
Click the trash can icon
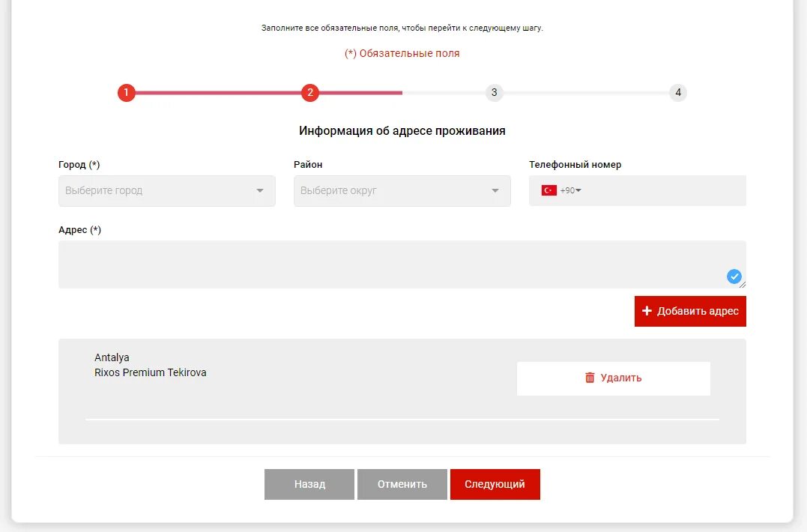click(590, 378)
